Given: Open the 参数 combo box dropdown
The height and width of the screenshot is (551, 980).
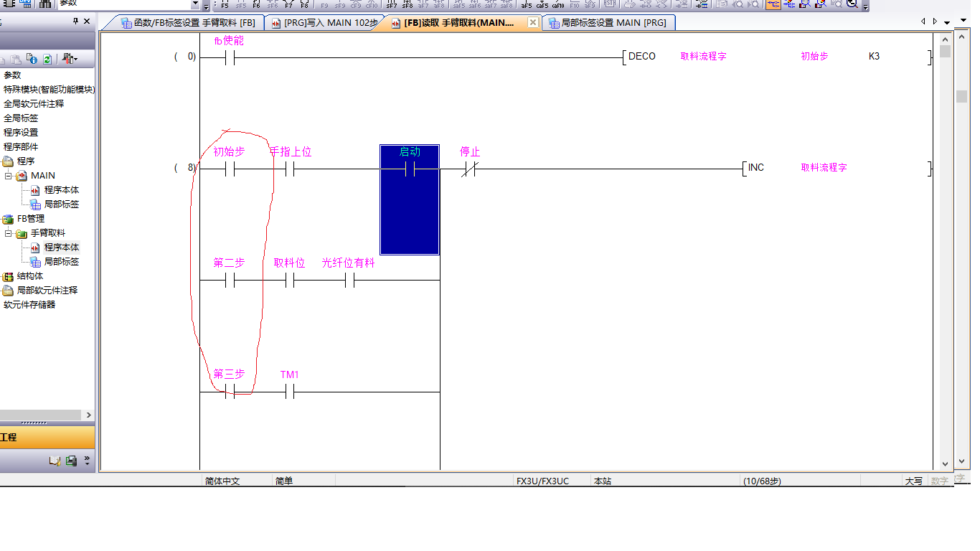Looking at the screenshot, I should pos(196,4).
